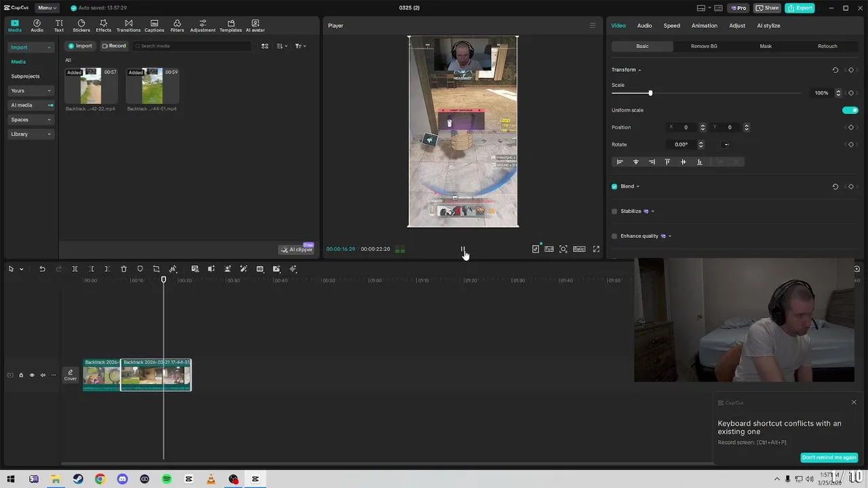Click the Rotate dial knob
This screenshot has width=868, height=488.
[726, 144]
